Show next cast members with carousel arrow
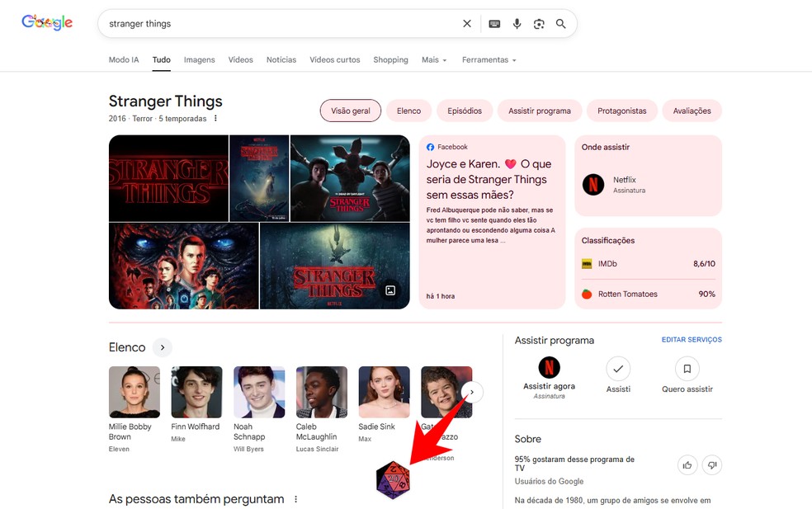The image size is (812, 509). point(472,392)
